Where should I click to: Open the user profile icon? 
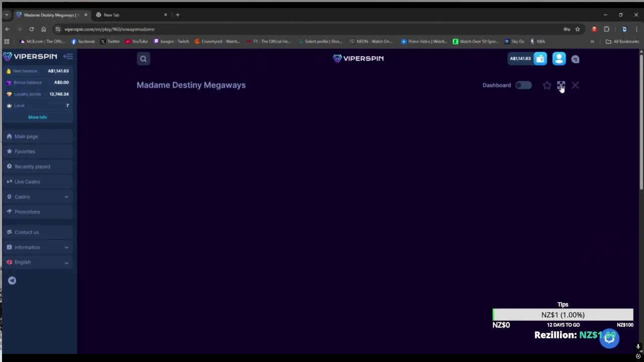pos(559,59)
